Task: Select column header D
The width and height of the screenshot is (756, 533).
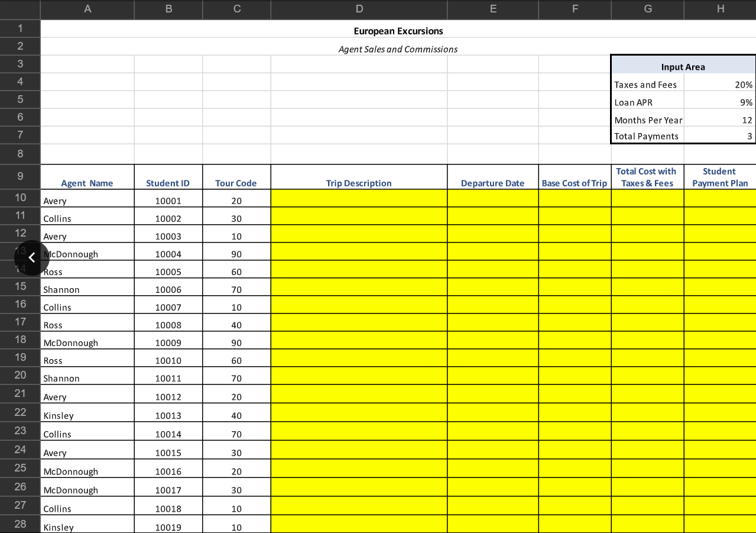Action: 359,9
